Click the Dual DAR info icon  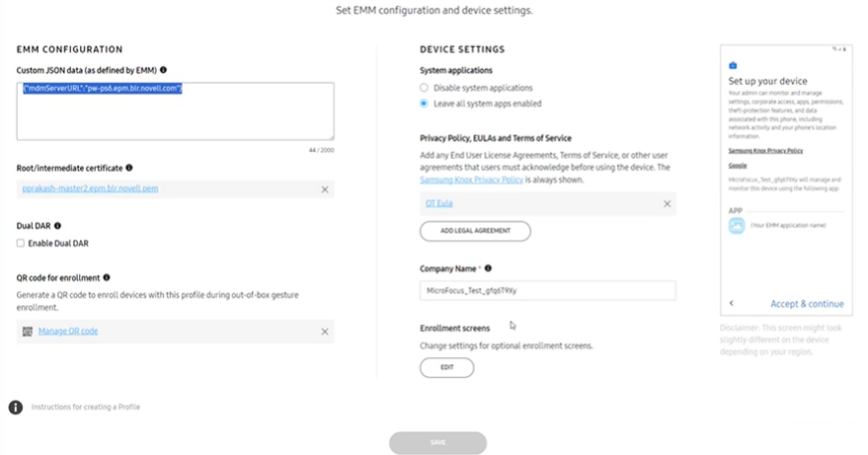56,226
